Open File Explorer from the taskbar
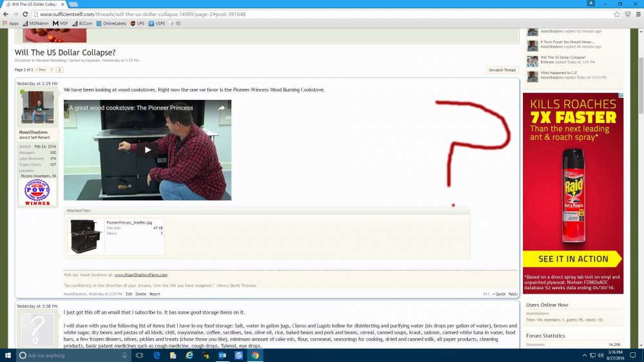Viewport: 644px width, 362px height. [x=173, y=356]
